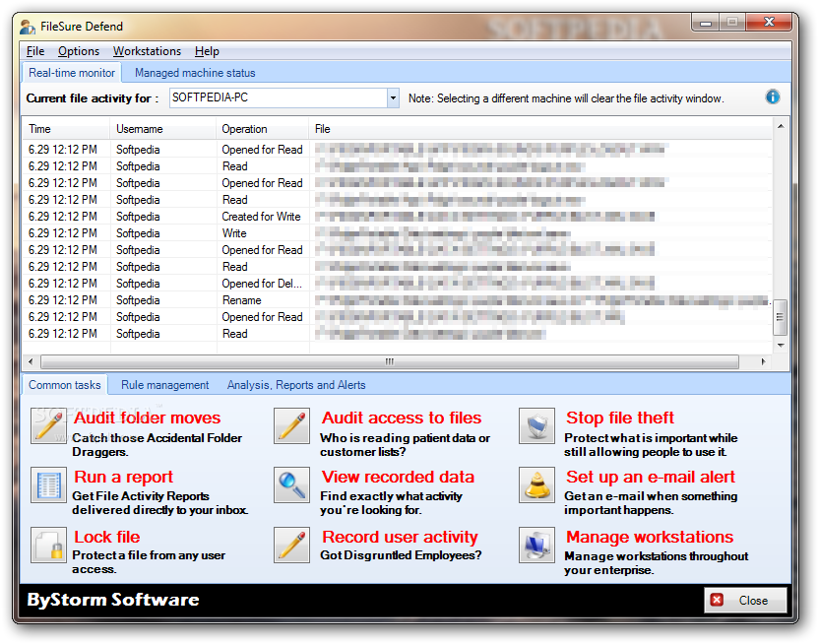Click the Stop file theft shield icon
The height and width of the screenshot is (644, 819).
[x=536, y=425]
